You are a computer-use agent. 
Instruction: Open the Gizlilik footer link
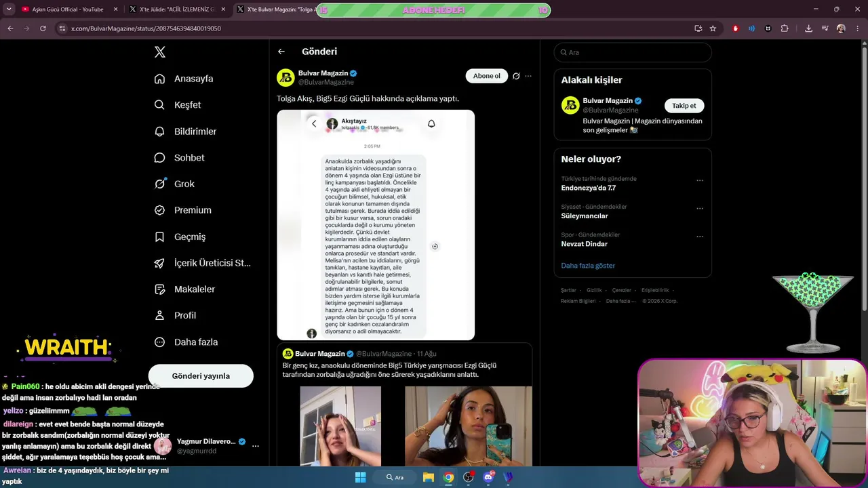(594, 290)
